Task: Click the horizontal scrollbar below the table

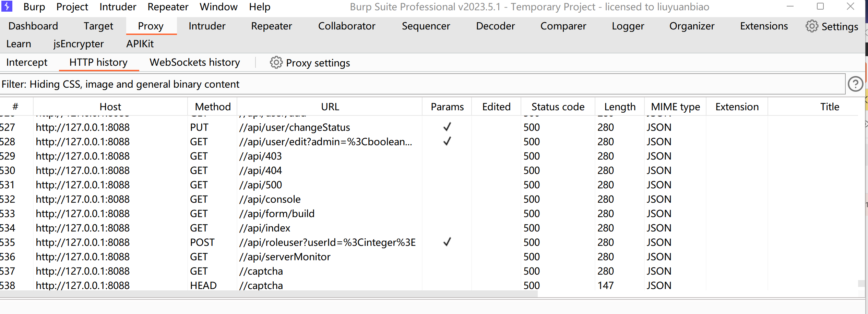Action: click(x=267, y=294)
